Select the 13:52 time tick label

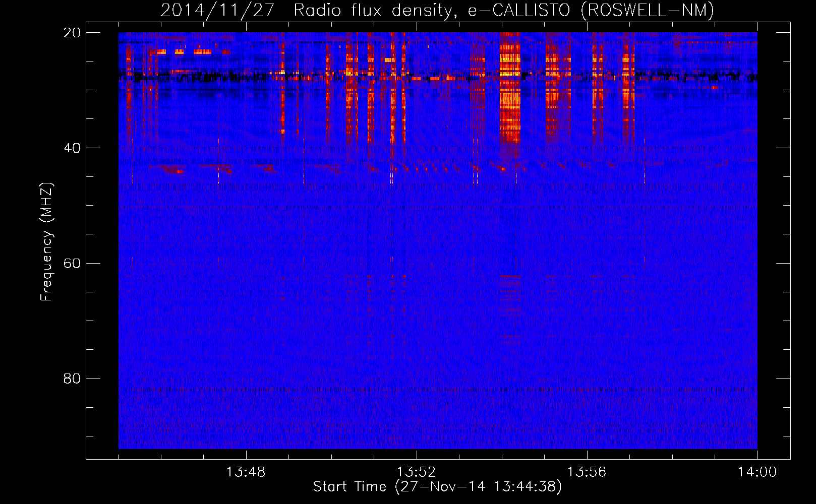pos(416,472)
